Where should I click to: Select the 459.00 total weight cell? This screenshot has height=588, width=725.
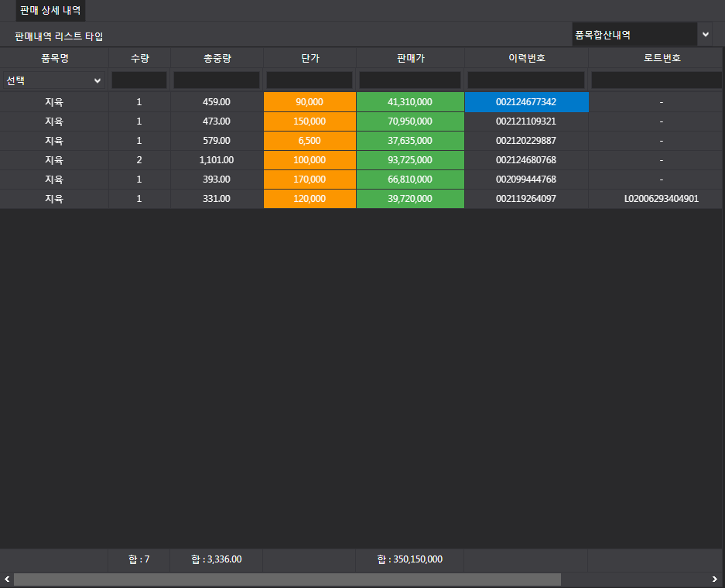(217, 101)
